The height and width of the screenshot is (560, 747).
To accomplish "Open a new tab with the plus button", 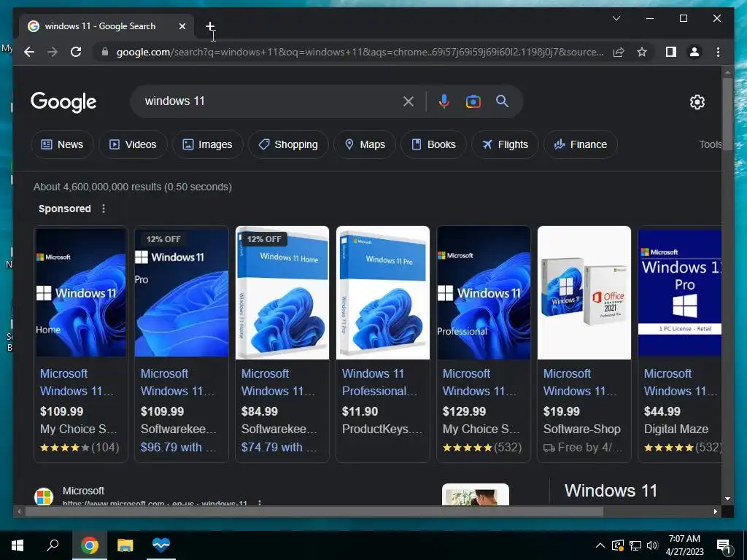I will [210, 26].
